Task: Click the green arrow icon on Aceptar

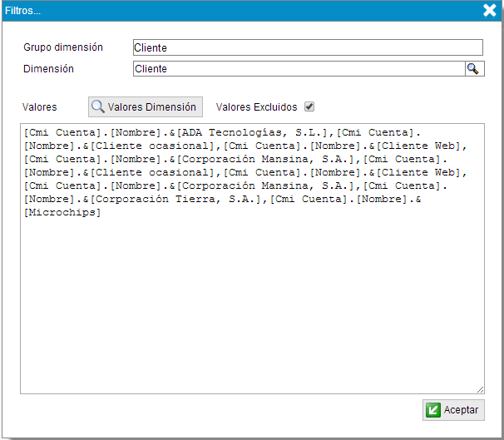Action: (432, 410)
